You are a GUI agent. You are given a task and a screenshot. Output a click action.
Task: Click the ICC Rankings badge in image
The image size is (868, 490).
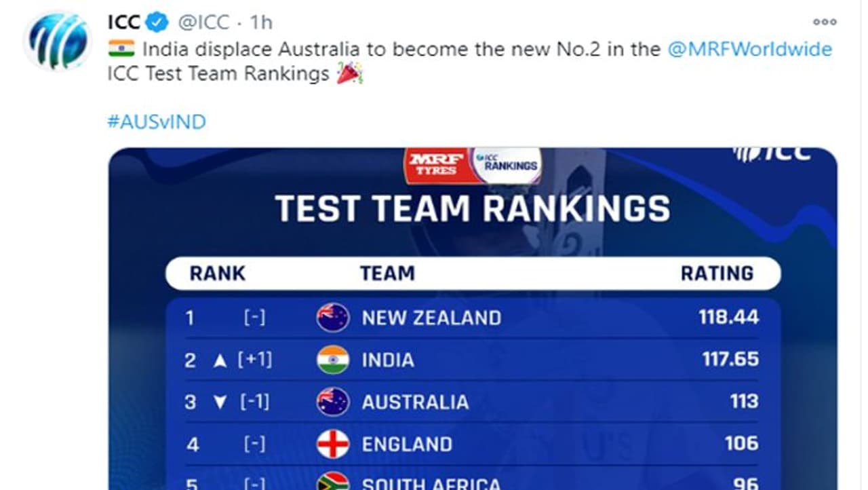[507, 165]
